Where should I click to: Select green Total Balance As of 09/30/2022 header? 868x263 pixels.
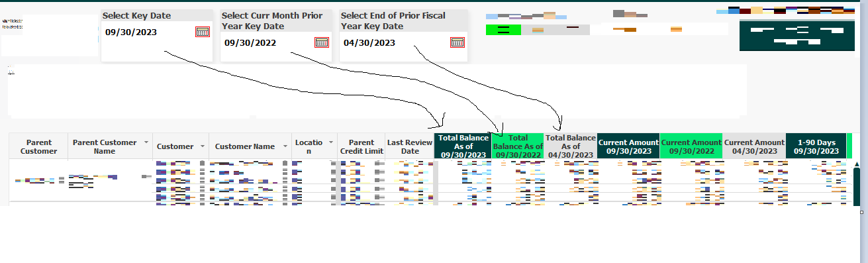(518, 146)
